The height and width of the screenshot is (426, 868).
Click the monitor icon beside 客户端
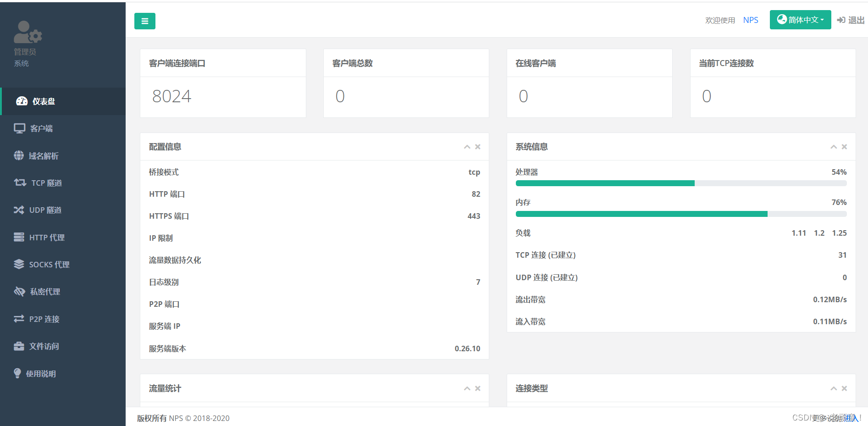(x=19, y=128)
